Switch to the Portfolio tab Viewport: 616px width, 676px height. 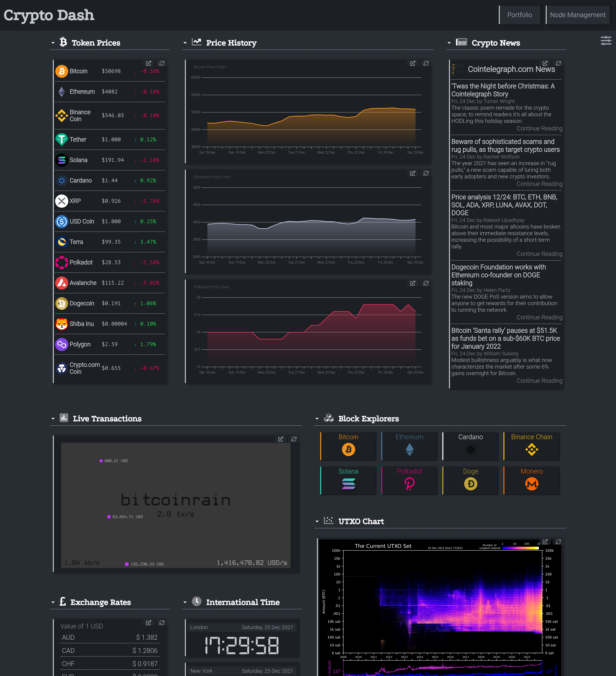click(x=519, y=15)
